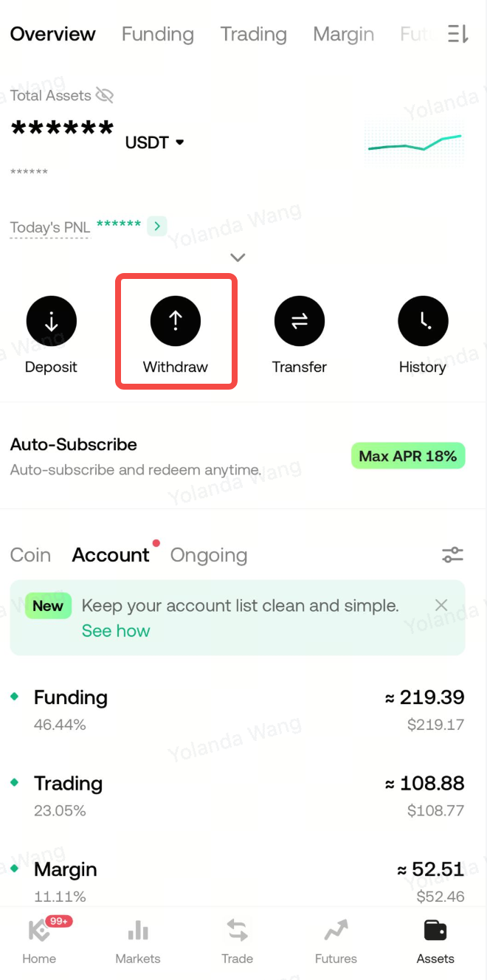
Task: Tap the Deposit arrow icon
Action: [51, 320]
